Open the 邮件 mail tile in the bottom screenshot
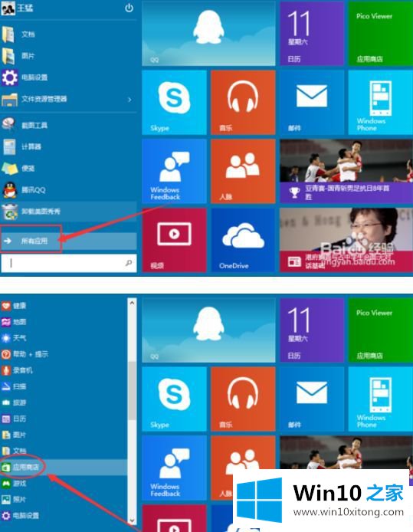 312,399
